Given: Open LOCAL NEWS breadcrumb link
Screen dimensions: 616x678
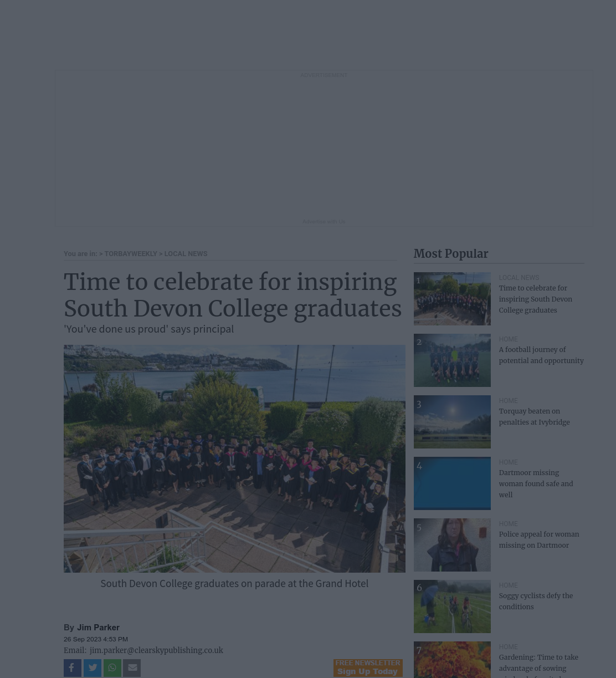Looking at the screenshot, I should tap(186, 254).
